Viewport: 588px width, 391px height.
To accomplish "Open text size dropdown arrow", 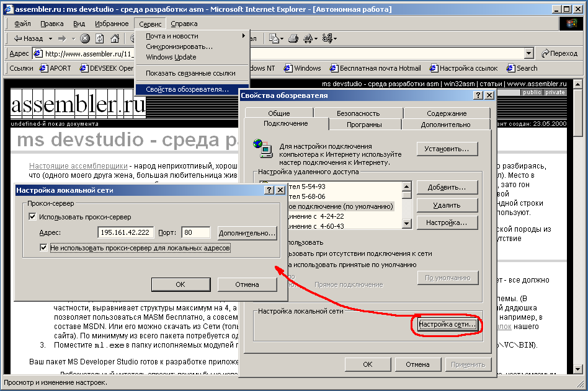I will coord(316,38).
